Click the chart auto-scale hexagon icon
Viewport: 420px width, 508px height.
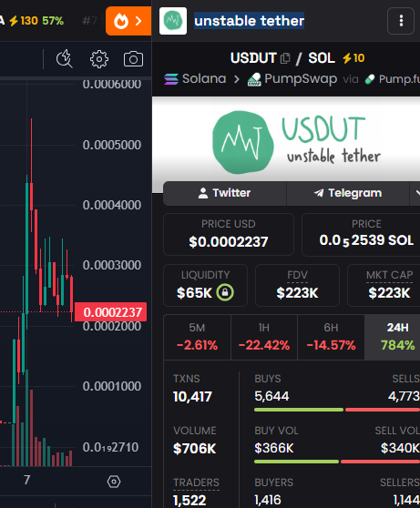114,482
